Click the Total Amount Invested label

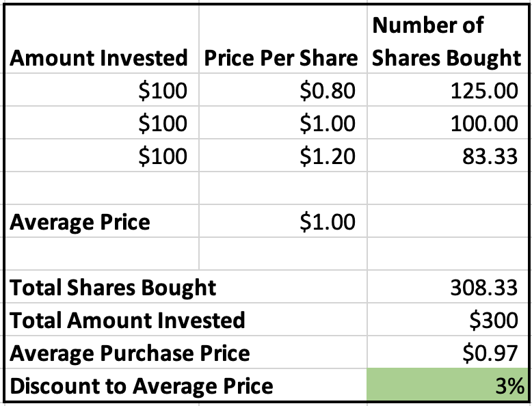(x=127, y=320)
